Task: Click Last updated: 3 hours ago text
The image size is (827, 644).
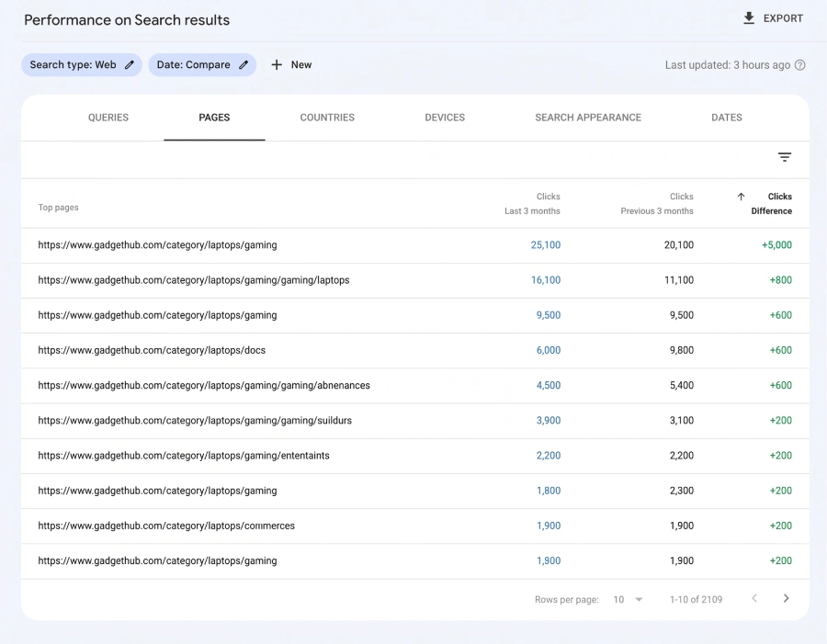Action: [728, 65]
